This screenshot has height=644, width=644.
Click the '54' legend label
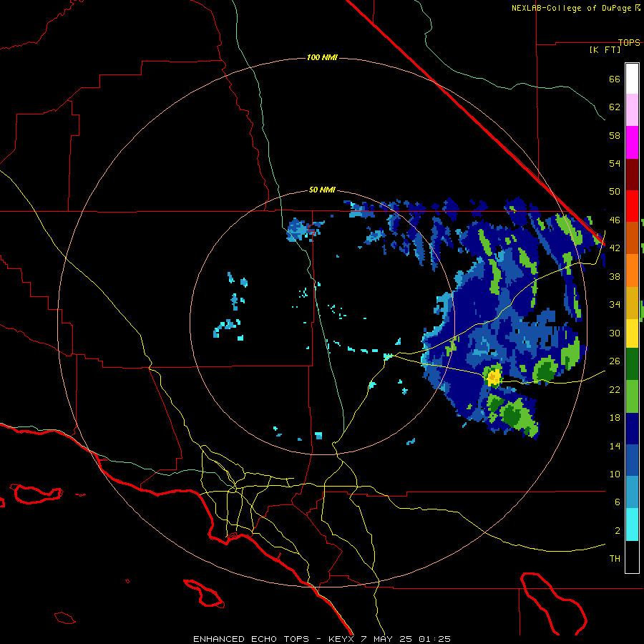tap(615, 163)
